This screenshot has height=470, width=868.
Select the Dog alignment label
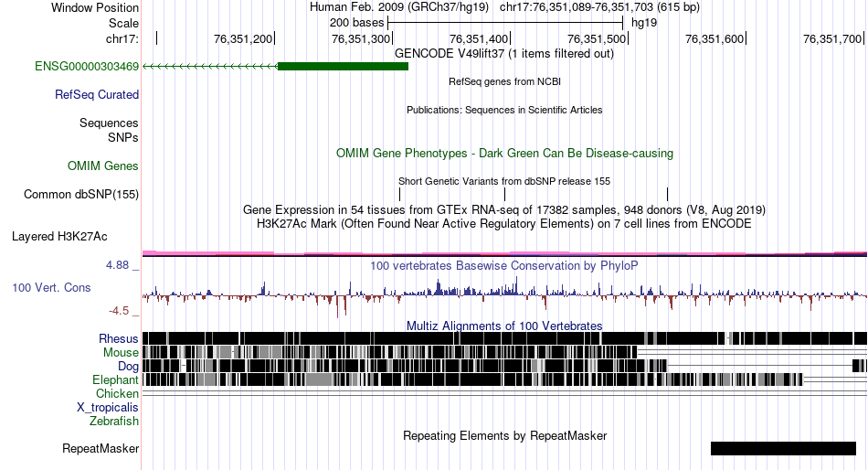click(x=129, y=367)
